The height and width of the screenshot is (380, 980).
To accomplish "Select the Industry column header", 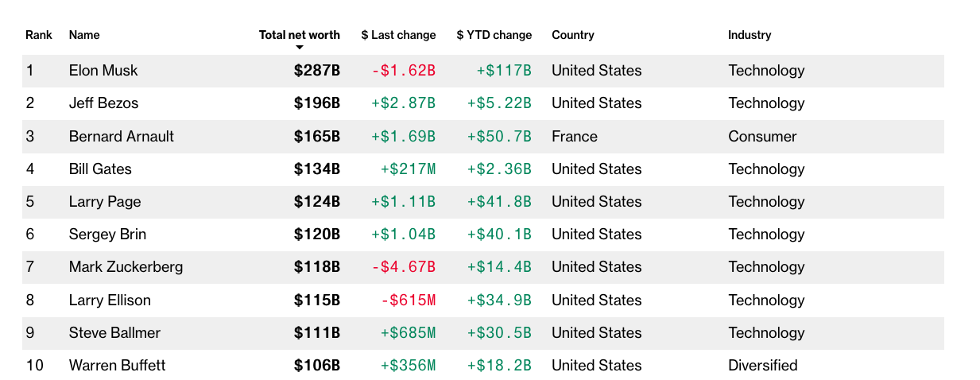I will click(x=750, y=35).
